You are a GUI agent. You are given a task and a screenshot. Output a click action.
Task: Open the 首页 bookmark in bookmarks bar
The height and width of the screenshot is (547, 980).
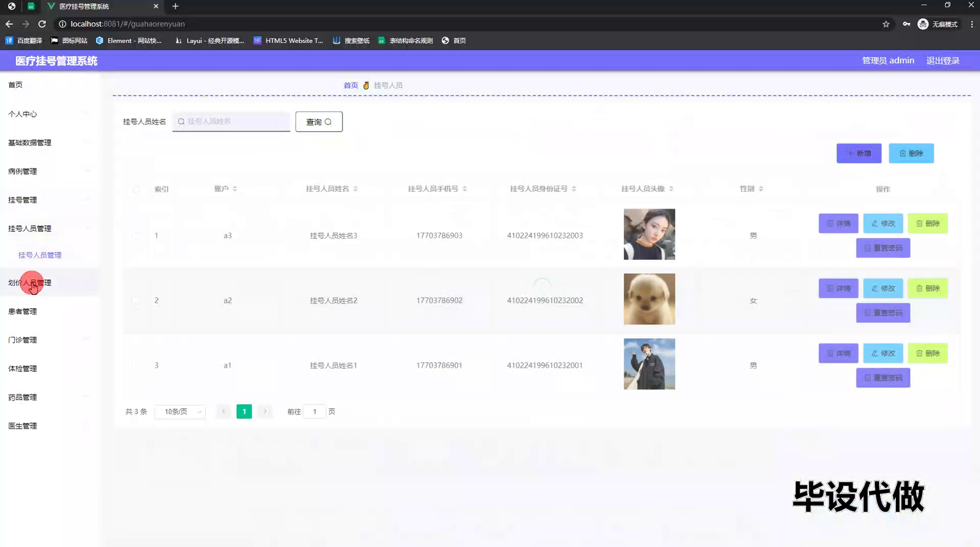pyautogui.click(x=454, y=40)
